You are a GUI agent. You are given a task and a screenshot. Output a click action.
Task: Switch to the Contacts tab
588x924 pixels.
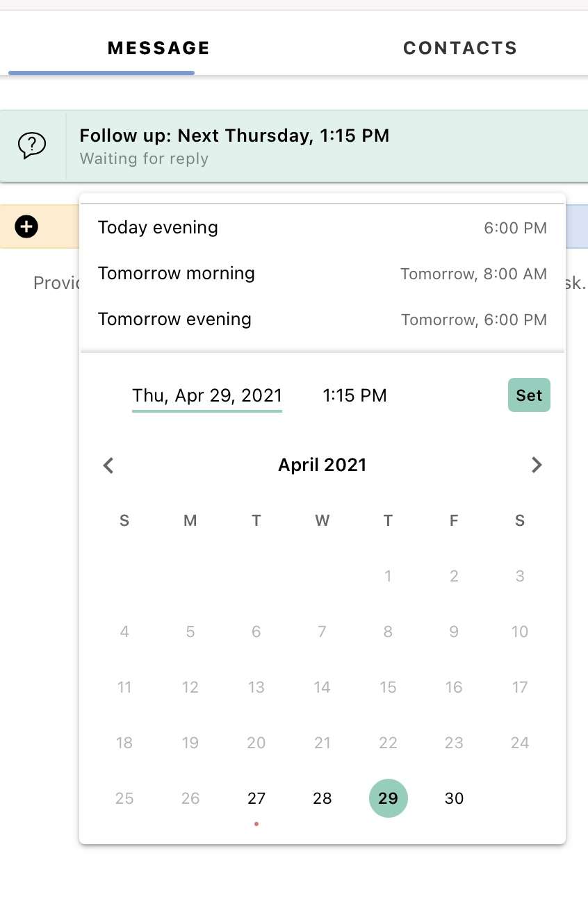pos(460,48)
